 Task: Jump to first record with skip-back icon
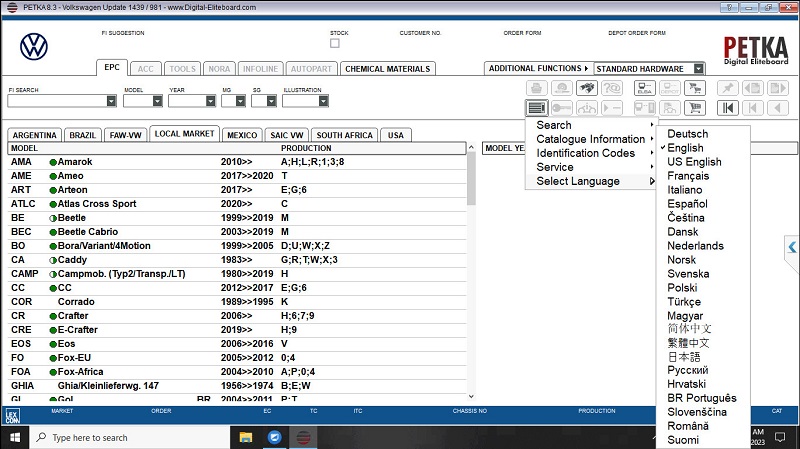727,108
